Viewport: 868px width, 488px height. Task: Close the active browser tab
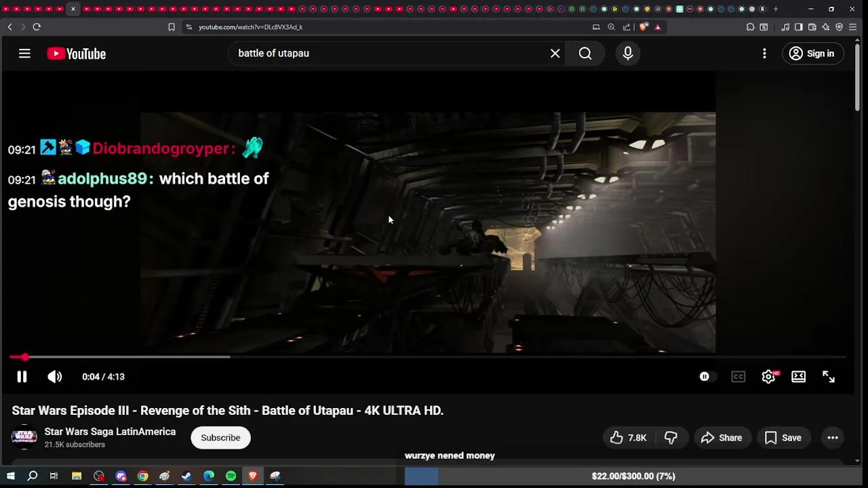tap(73, 9)
